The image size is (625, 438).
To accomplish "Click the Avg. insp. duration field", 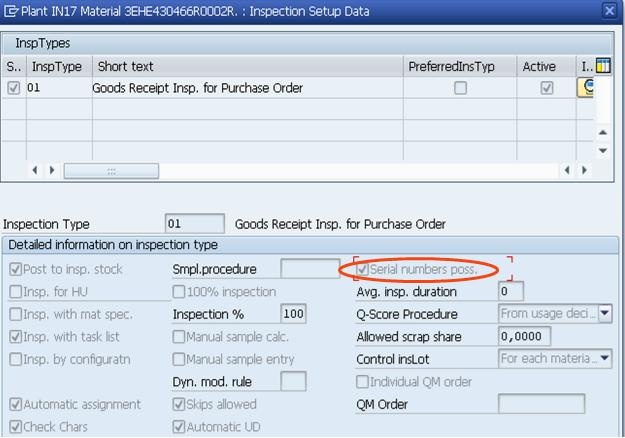I will (x=511, y=291).
